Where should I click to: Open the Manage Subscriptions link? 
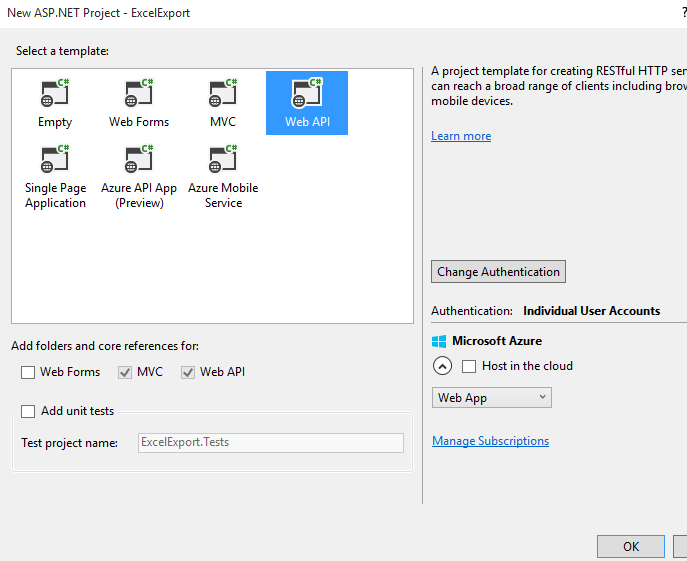(490, 441)
